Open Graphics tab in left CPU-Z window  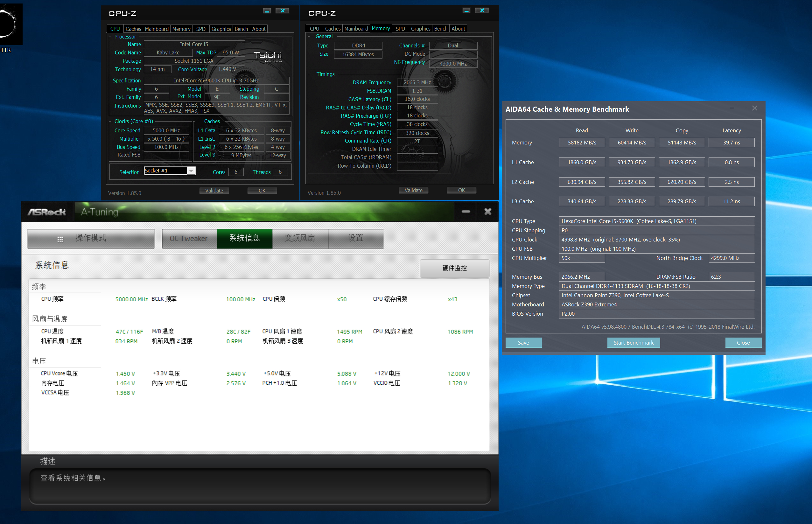coord(221,29)
